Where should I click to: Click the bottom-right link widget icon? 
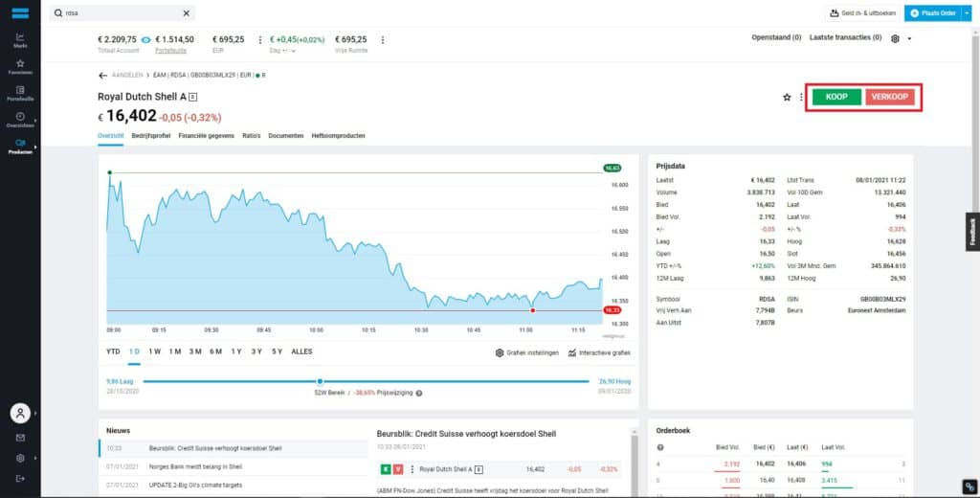click(969, 487)
